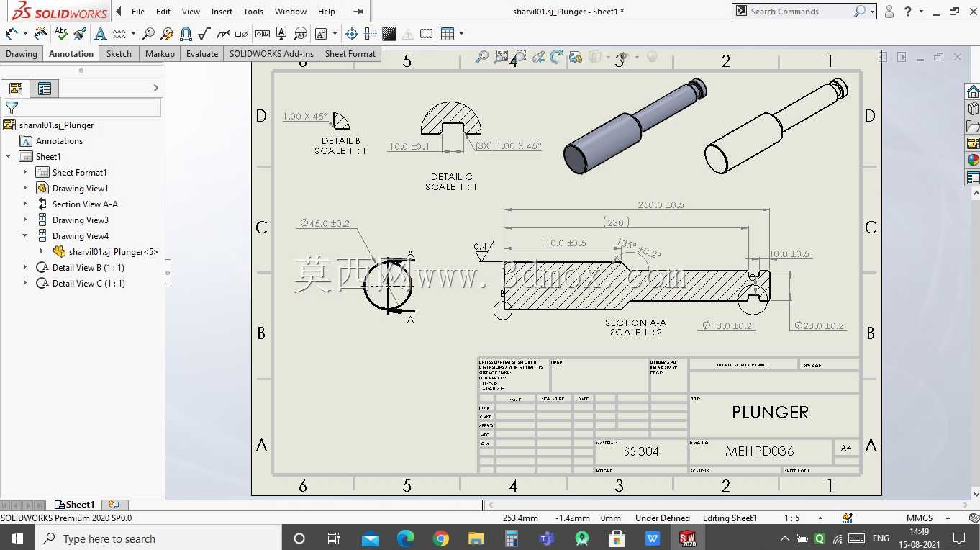This screenshot has width=980, height=550.
Task: Insert a Revision Cloud
Action: [x=427, y=33]
